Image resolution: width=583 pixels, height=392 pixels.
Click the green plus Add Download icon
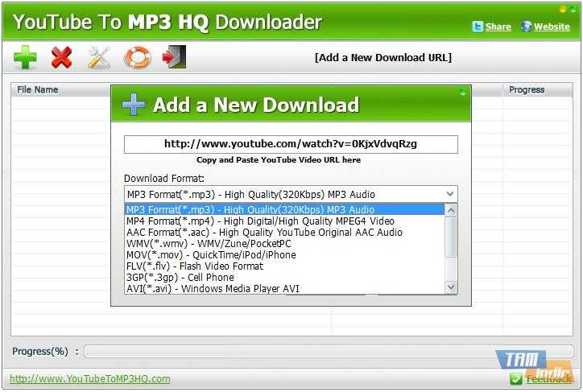tap(25, 57)
